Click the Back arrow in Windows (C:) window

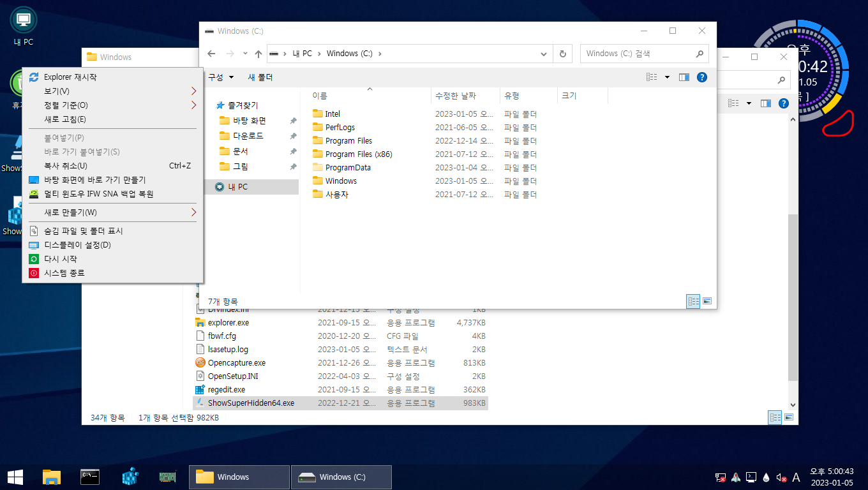[212, 54]
